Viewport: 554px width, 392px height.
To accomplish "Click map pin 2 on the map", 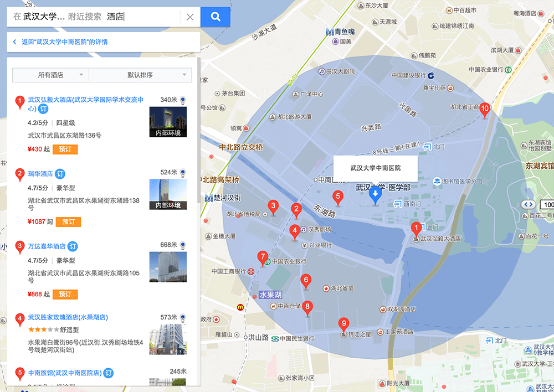I will pos(296,210).
